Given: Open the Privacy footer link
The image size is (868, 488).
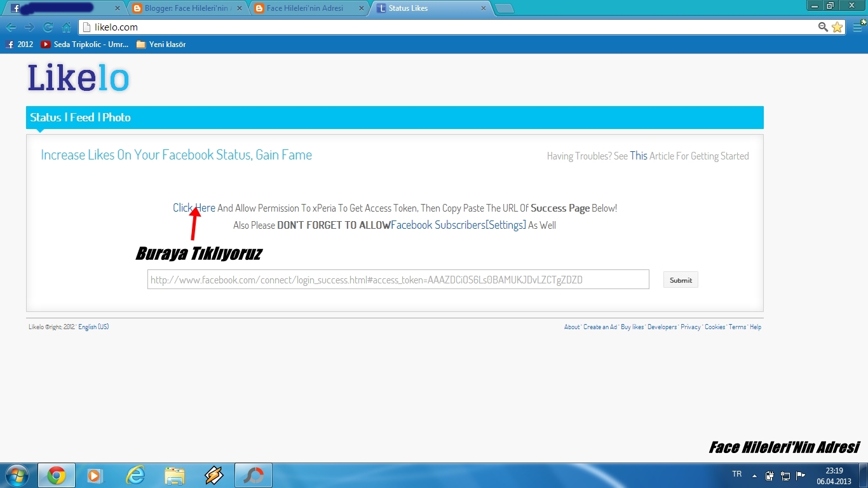Looking at the screenshot, I should [691, 327].
